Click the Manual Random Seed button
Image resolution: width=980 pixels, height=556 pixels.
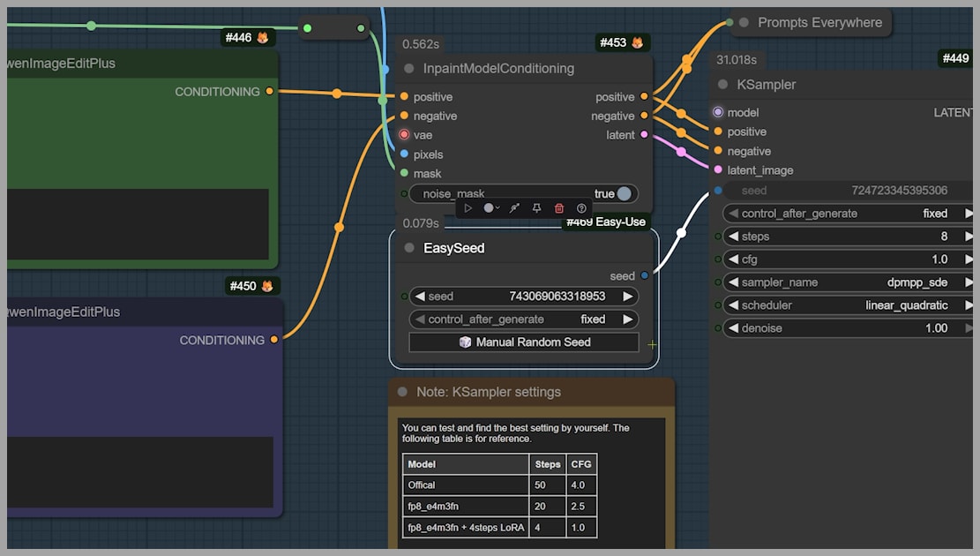pos(523,342)
